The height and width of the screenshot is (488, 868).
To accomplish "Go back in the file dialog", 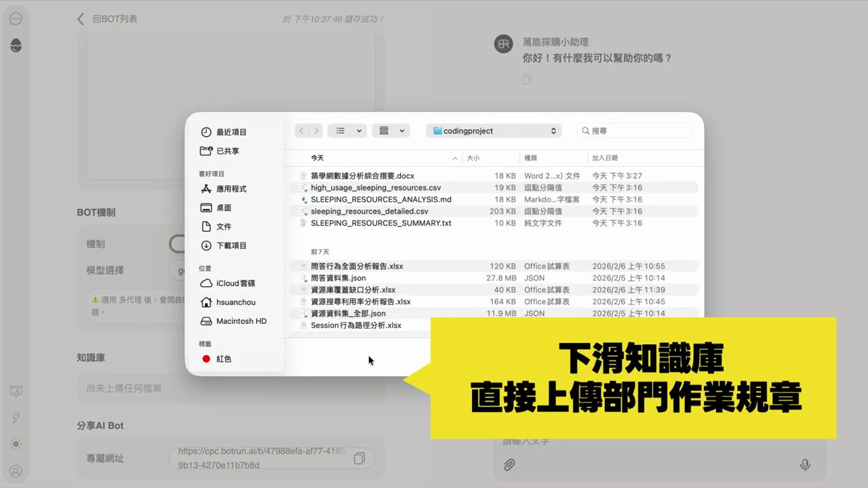I will (x=302, y=131).
